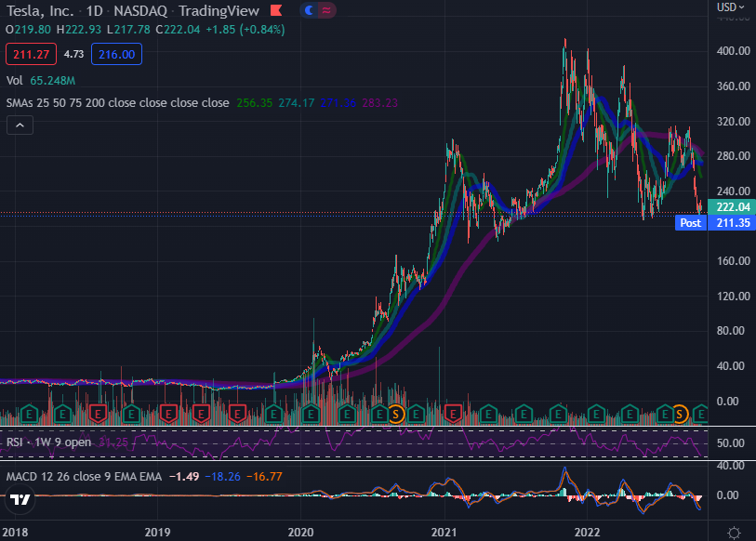Open the earnings marker immediately left of 2022 split
The height and width of the screenshot is (541, 756).
665,414
